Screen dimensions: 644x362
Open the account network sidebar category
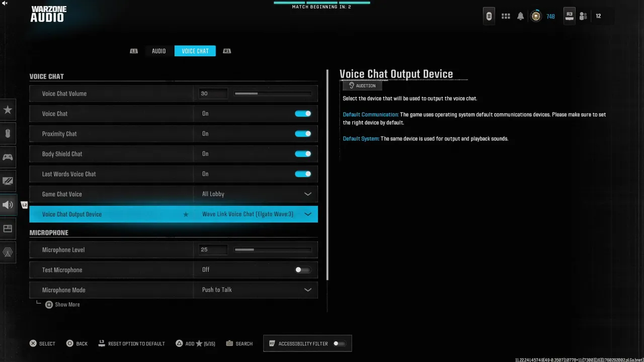pyautogui.click(x=8, y=252)
